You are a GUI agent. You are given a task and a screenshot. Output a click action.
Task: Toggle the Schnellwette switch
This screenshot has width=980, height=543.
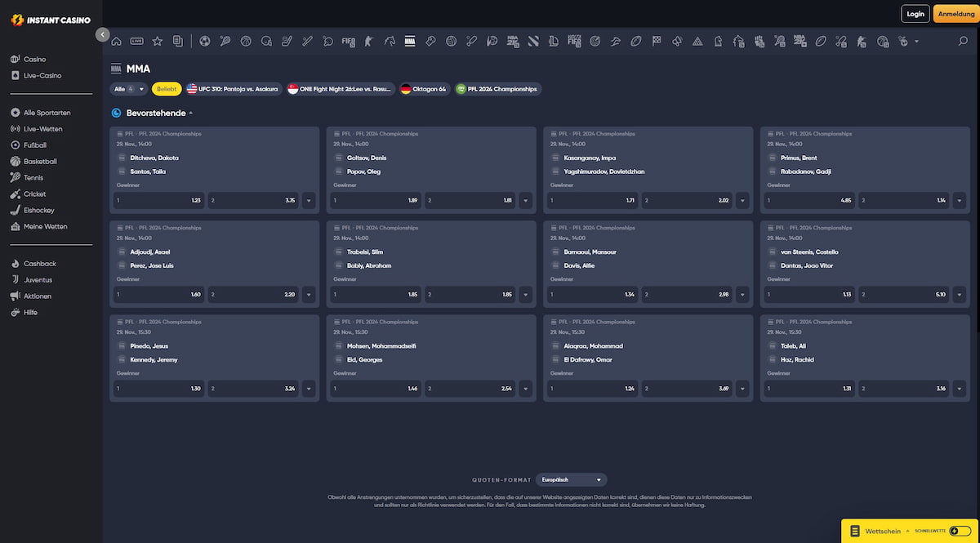[x=960, y=531]
